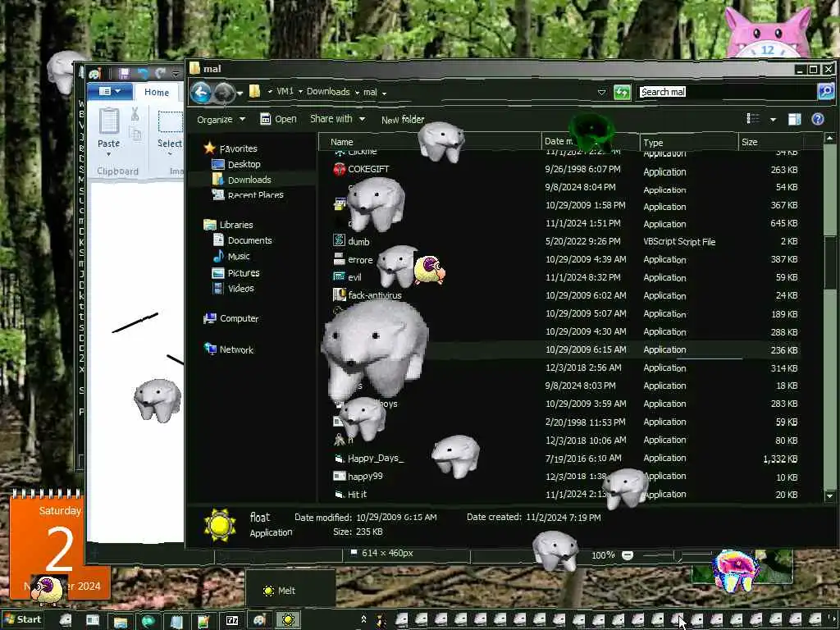Zoom out in Paint status bar

coord(628,555)
